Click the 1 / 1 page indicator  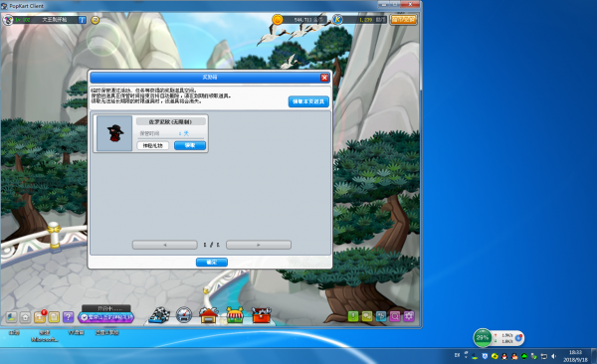[x=212, y=245]
